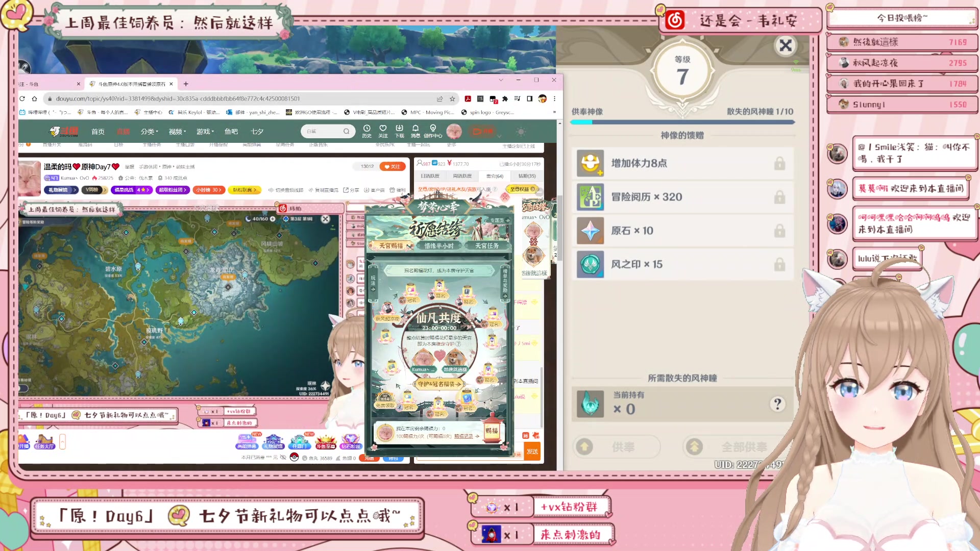Expand the 视频 dropdown menu
This screenshot has height=551, width=980.
point(177,132)
